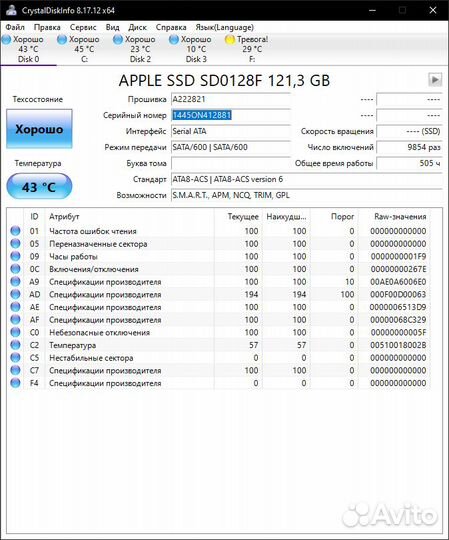Click status icon of row 05
The image size is (449, 540).
point(15,243)
